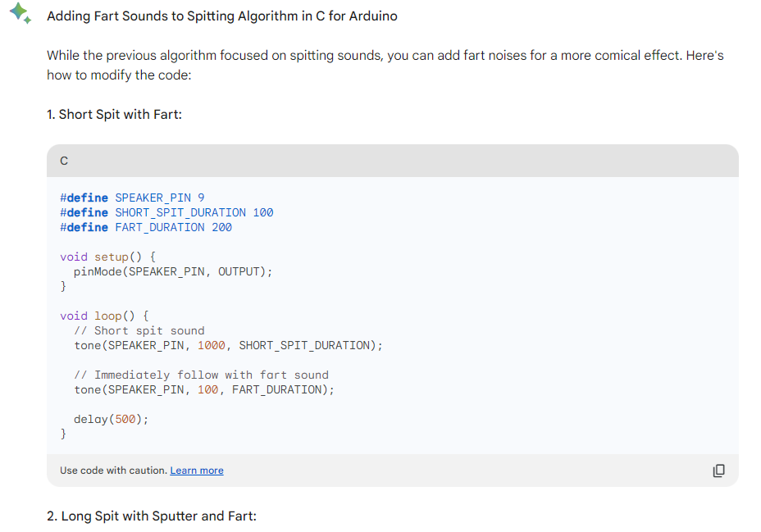Click the '1. Short Spit with Fart' heading
761x532 pixels.
pyautogui.click(x=114, y=115)
